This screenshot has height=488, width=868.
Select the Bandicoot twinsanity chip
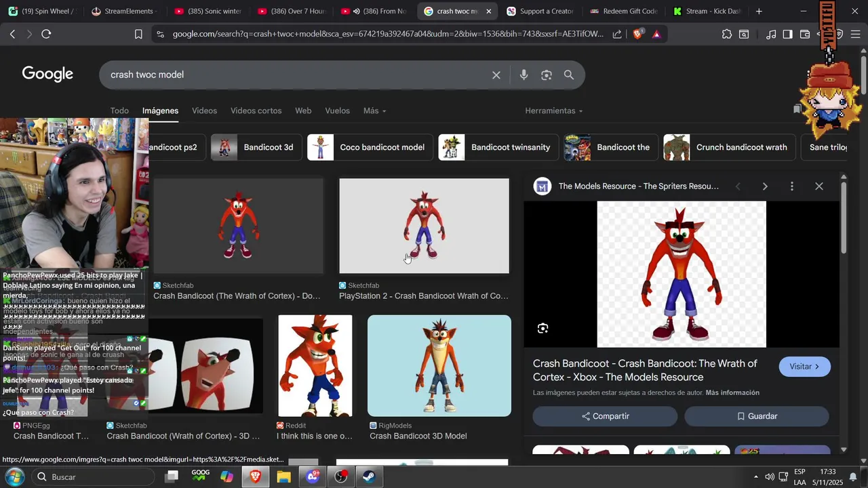[x=498, y=147]
